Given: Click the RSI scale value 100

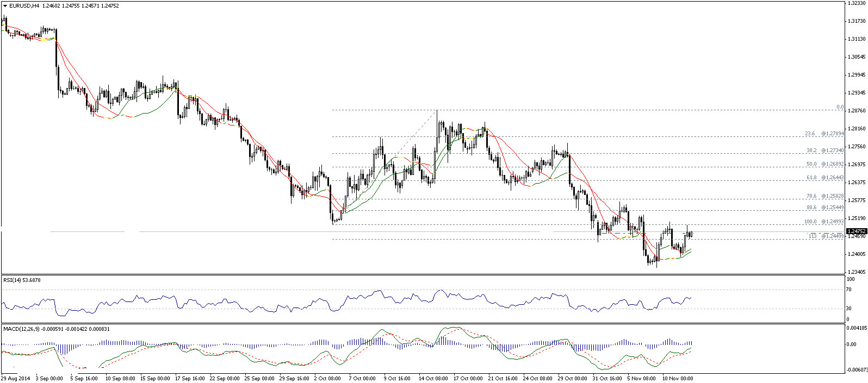Looking at the screenshot, I should [851, 279].
